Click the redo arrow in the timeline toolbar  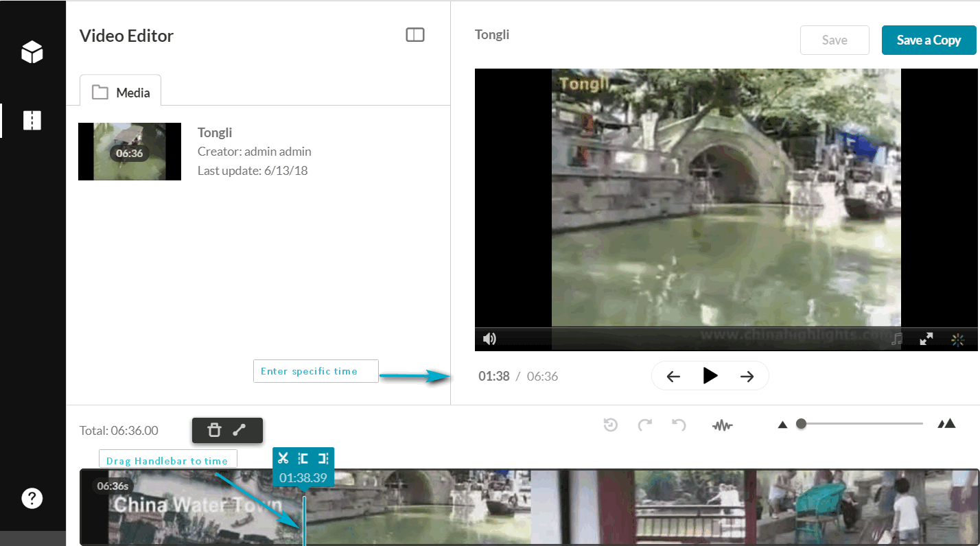(x=645, y=425)
